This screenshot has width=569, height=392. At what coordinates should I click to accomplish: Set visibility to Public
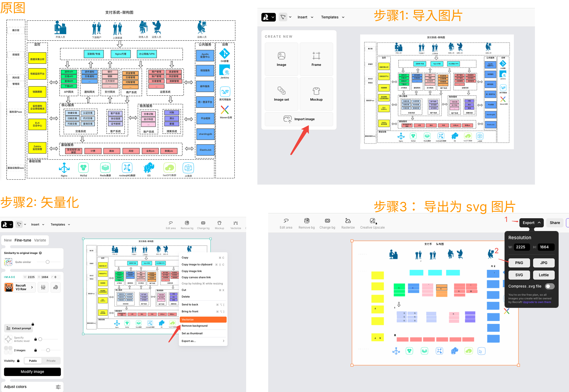coord(33,361)
